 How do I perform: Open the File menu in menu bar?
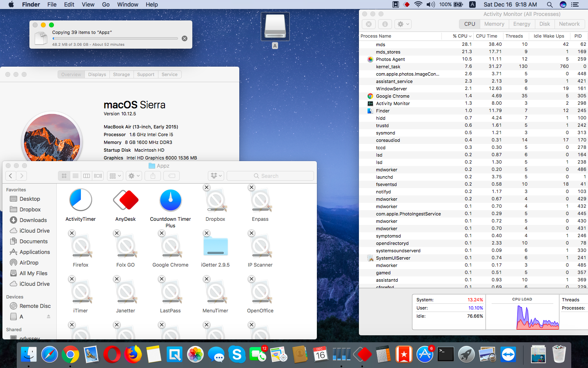point(52,4)
